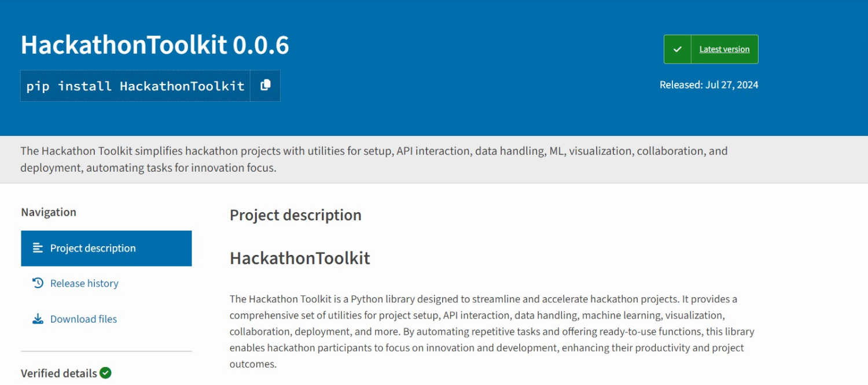Click the Project description list icon
The height and width of the screenshot is (385, 868).
[x=38, y=248]
